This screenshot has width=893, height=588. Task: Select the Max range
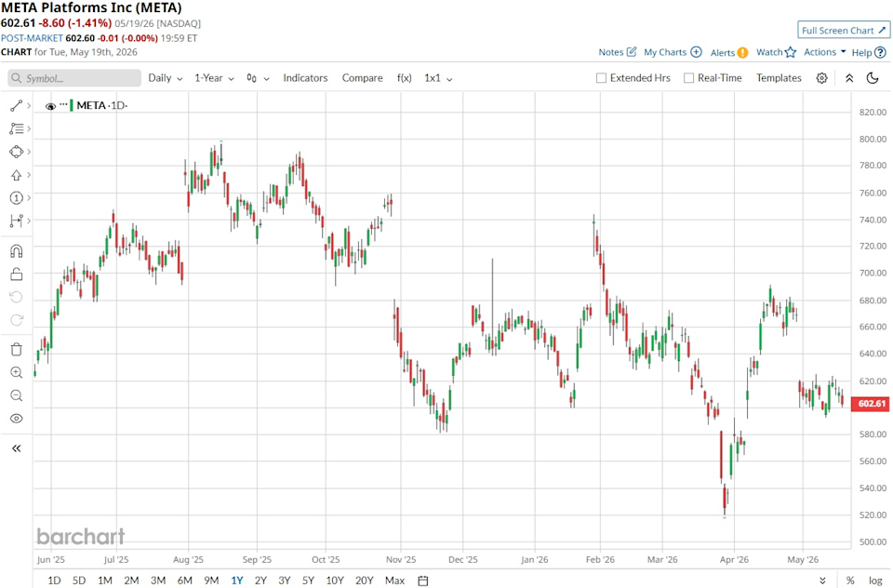point(394,581)
